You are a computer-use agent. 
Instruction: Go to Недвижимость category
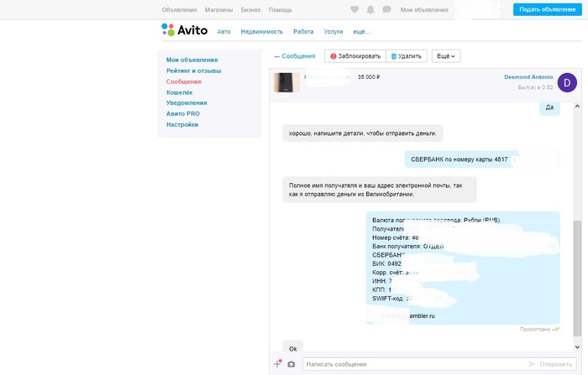(261, 31)
